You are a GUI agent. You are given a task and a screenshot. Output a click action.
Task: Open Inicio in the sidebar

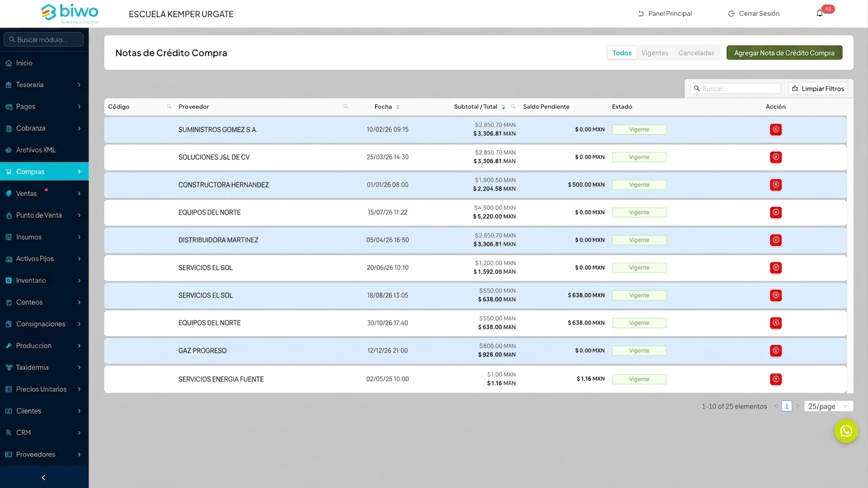[x=45, y=63]
